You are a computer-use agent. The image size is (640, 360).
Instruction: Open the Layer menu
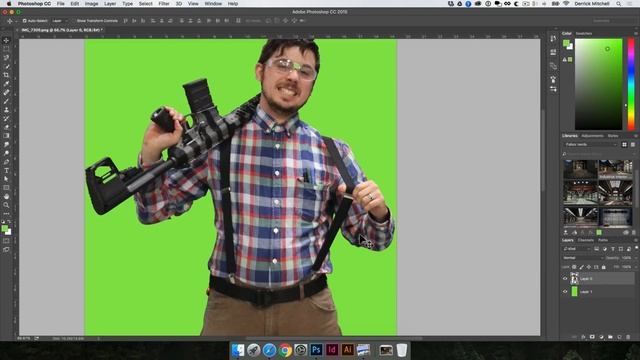coord(110,4)
